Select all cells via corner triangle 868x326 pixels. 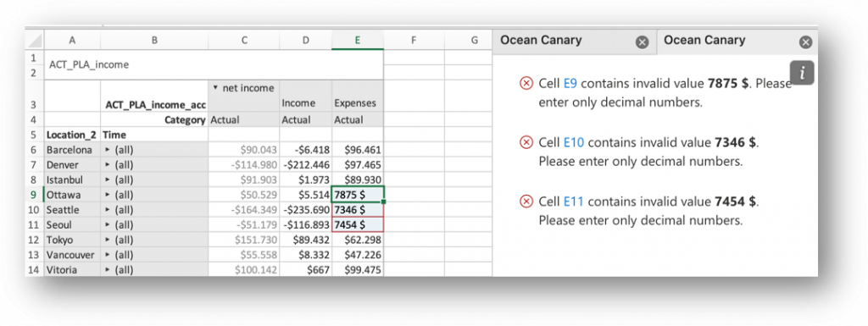(x=35, y=40)
